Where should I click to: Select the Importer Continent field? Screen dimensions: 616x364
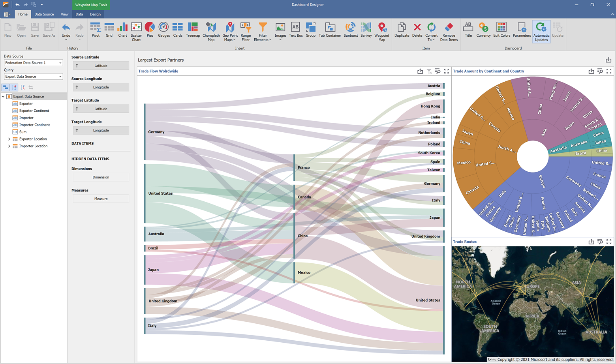34,125
